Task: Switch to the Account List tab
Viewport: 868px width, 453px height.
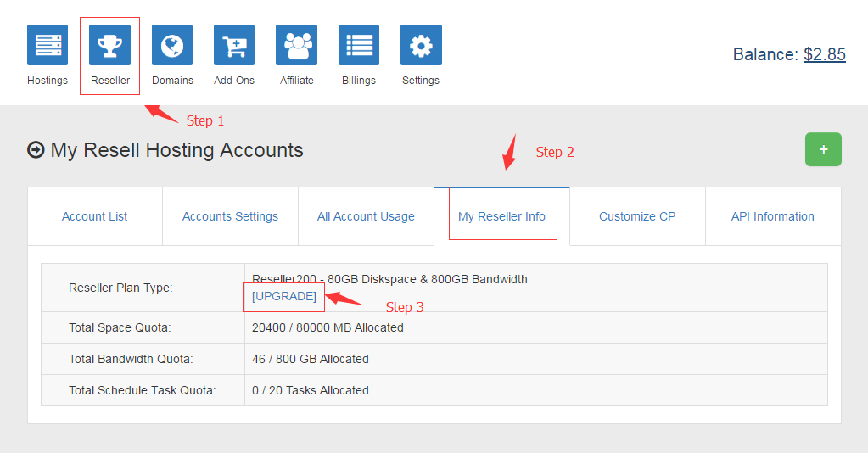Action: (x=95, y=216)
